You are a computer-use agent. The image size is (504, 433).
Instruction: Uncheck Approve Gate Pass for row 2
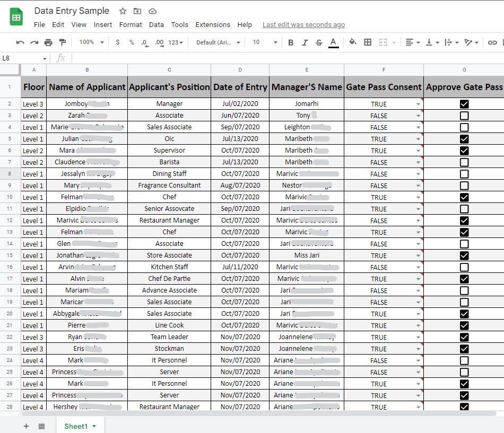pos(464,104)
